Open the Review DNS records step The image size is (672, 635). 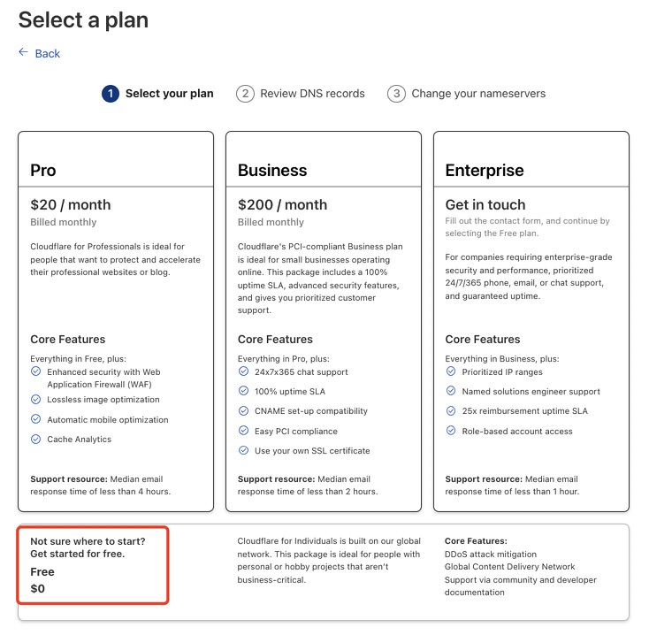tap(312, 94)
